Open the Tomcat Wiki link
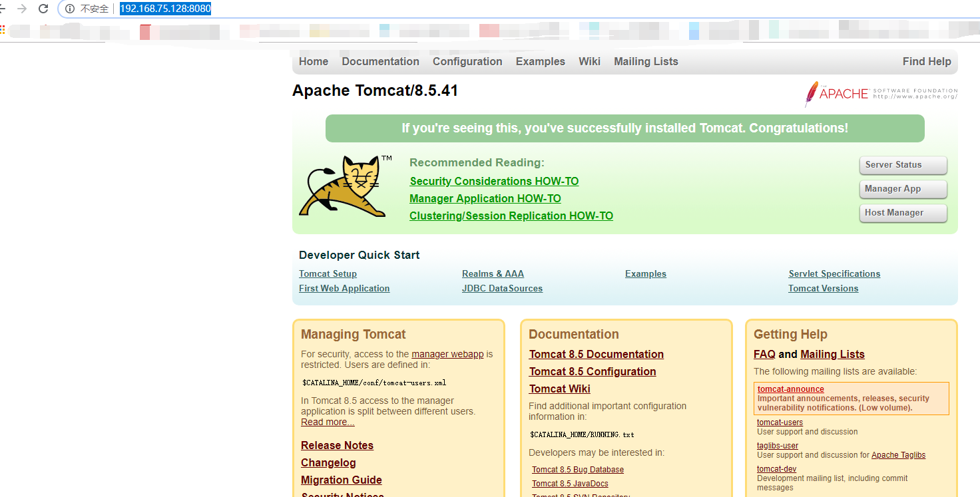Viewport: 980px width, 497px height. click(560, 389)
